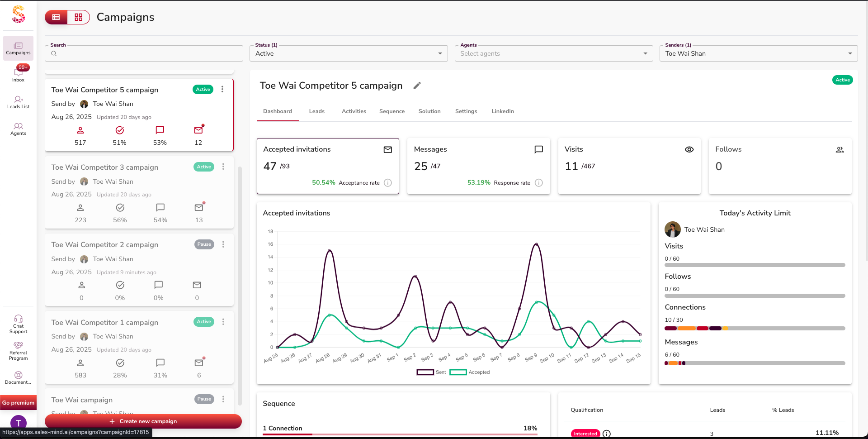Switch to list view toggle
Image resolution: width=868 pixels, height=439 pixels.
[56, 17]
